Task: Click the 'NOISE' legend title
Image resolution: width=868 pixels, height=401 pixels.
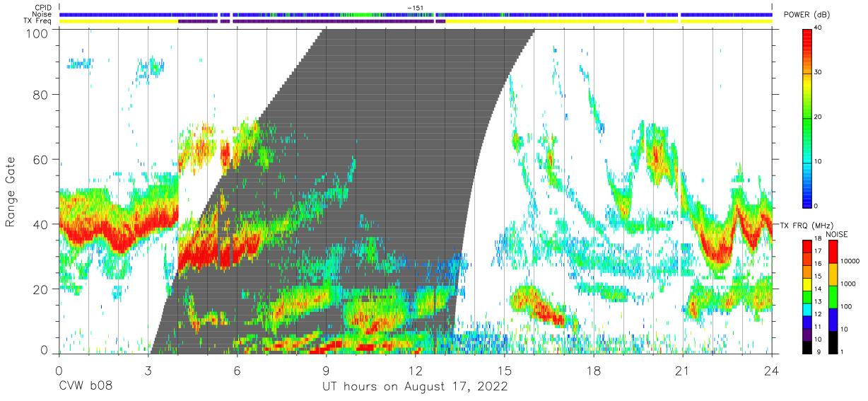Action: 838,234
